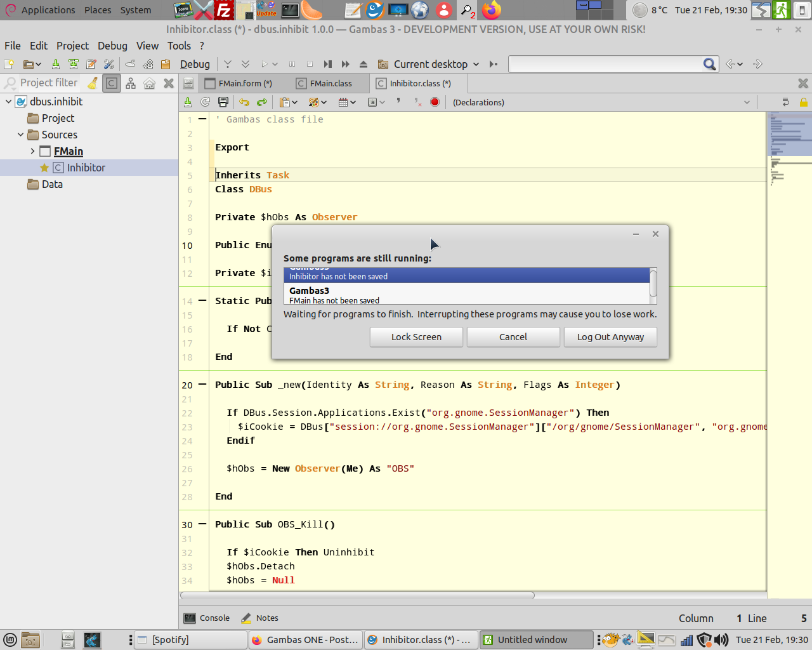
Task: Launch Firefox from the top panel
Action: pyautogui.click(x=491, y=10)
